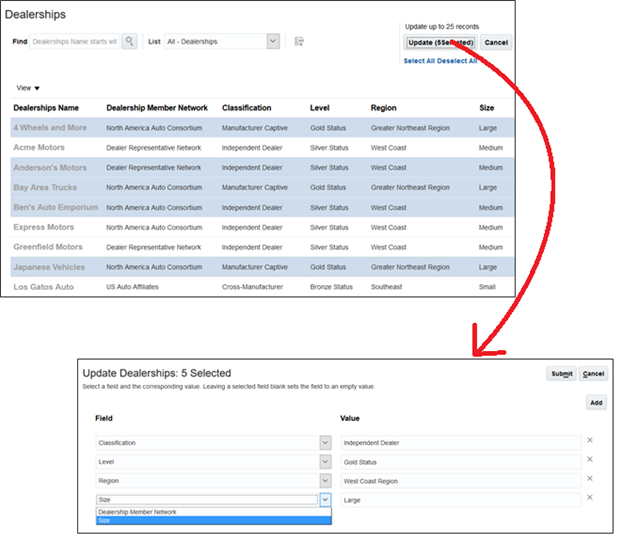Click the Select All link

coord(419,61)
